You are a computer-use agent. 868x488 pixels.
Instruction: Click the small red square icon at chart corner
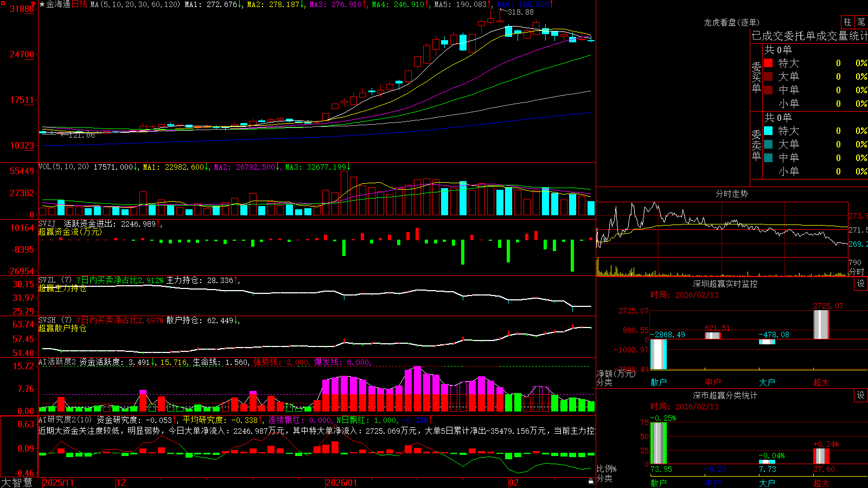(3, 3)
